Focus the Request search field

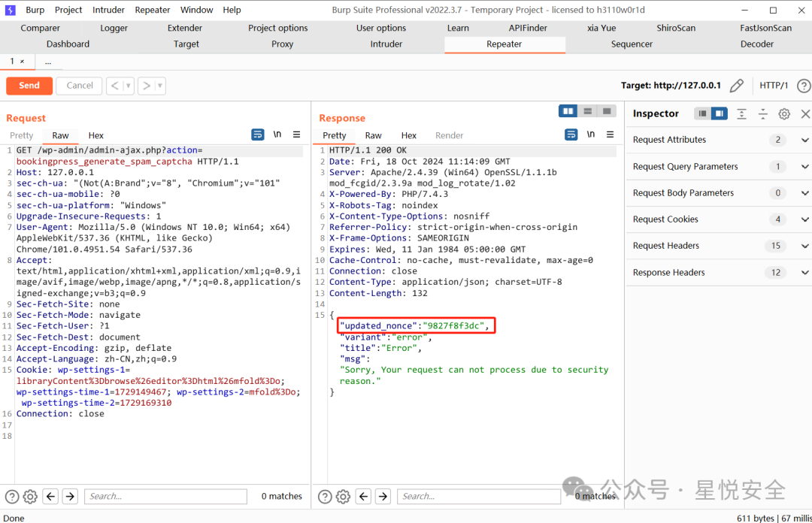pos(165,496)
